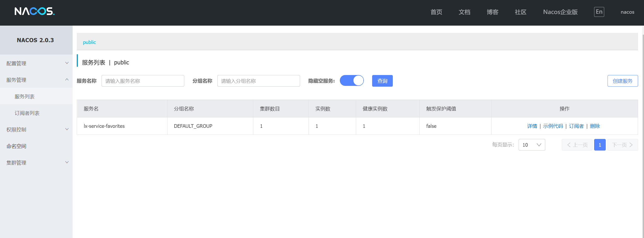Select 服务列表 in the sidebar
This screenshot has width=644, height=238.
(x=36, y=96)
